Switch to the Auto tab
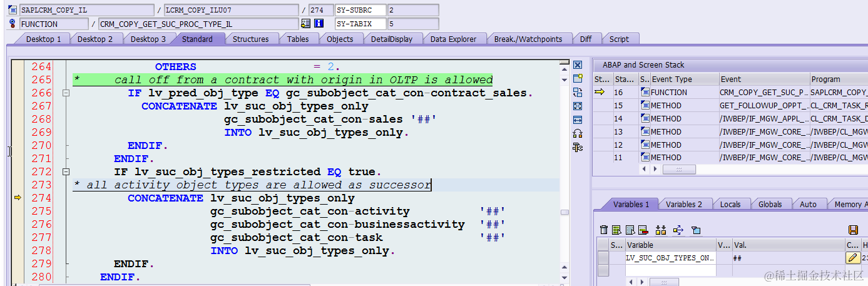Viewport: 868px width, 286px height. (x=808, y=204)
